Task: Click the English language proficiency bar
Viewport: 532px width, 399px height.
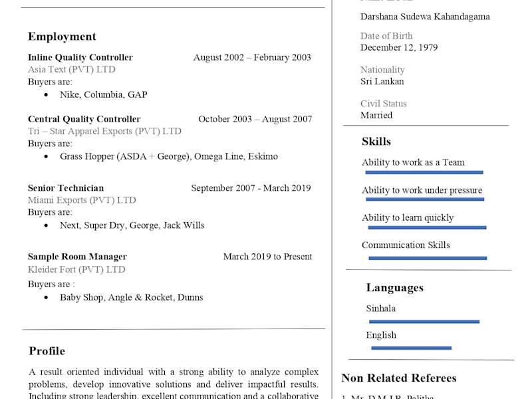Action: pyautogui.click(x=411, y=348)
